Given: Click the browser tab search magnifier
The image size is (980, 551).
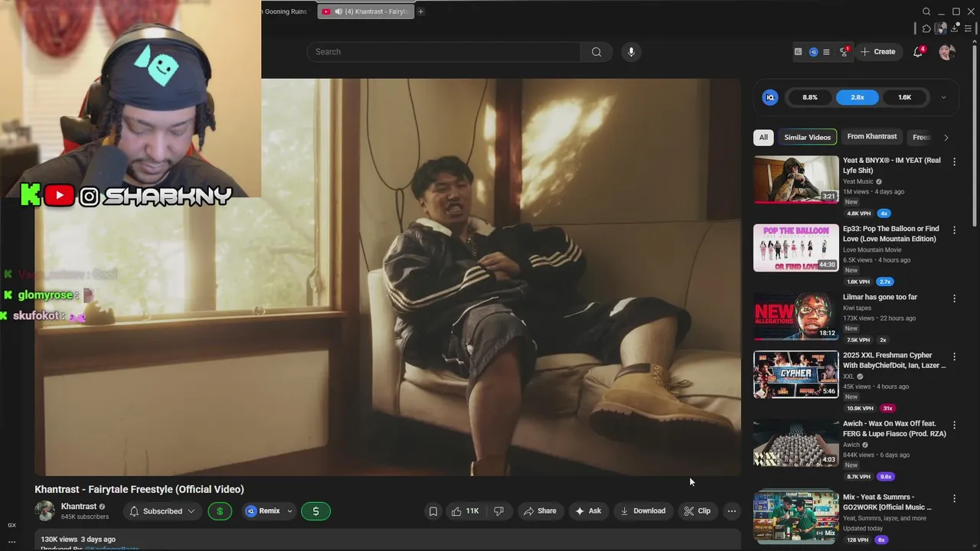Looking at the screenshot, I should point(926,11).
